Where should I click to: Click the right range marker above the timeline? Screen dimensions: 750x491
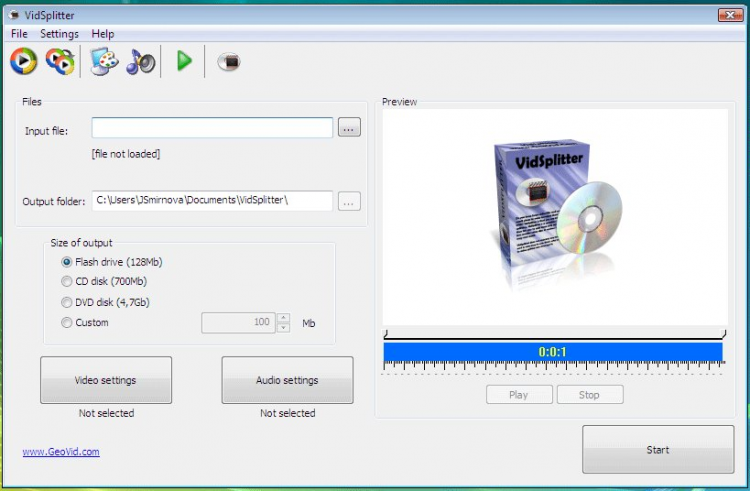[724, 333]
